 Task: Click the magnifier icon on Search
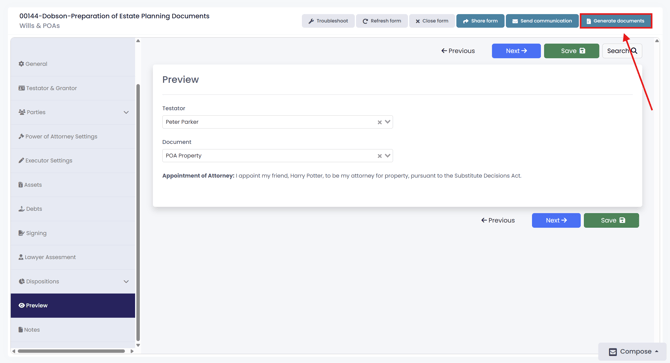click(x=634, y=51)
